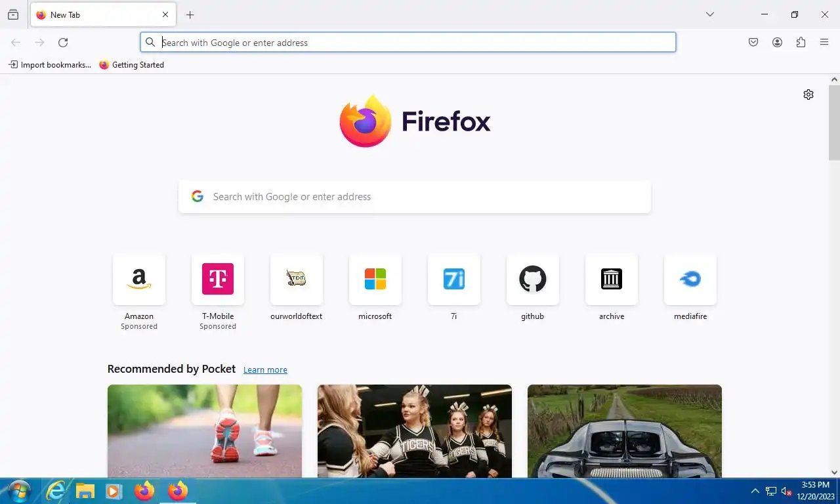Open the clock showing 3:53 PM
This screenshot has height=504, width=840.
(816, 491)
